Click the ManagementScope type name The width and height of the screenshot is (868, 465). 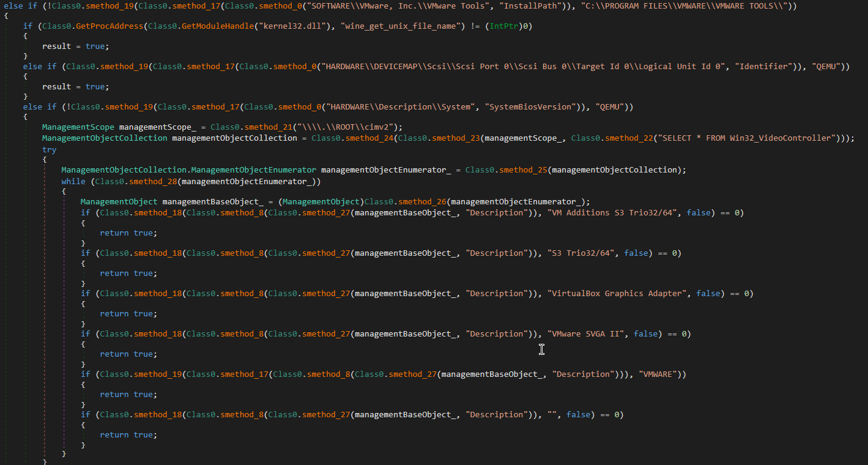(x=78, y=127)
